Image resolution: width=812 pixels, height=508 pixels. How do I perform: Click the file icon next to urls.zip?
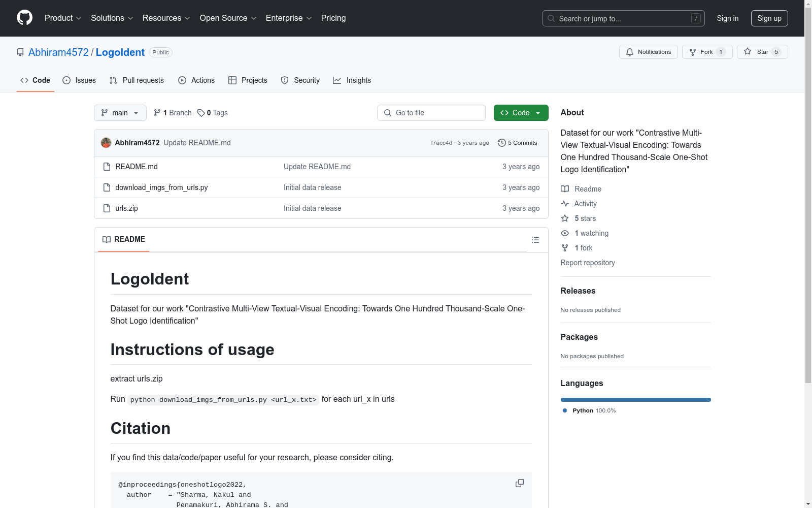(x=107, y=208)
